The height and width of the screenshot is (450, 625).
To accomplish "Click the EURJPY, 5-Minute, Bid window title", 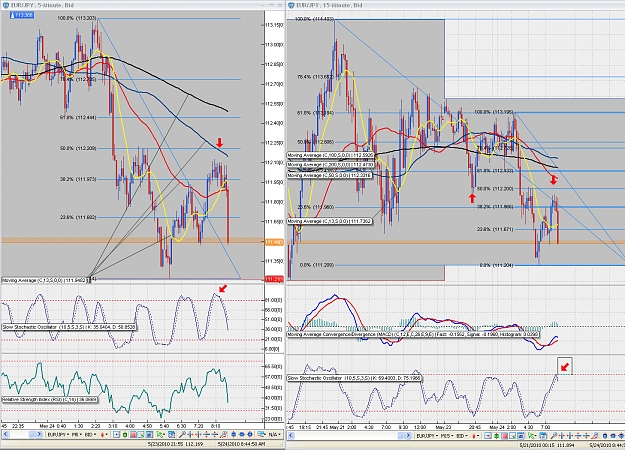I will point(42,5).
